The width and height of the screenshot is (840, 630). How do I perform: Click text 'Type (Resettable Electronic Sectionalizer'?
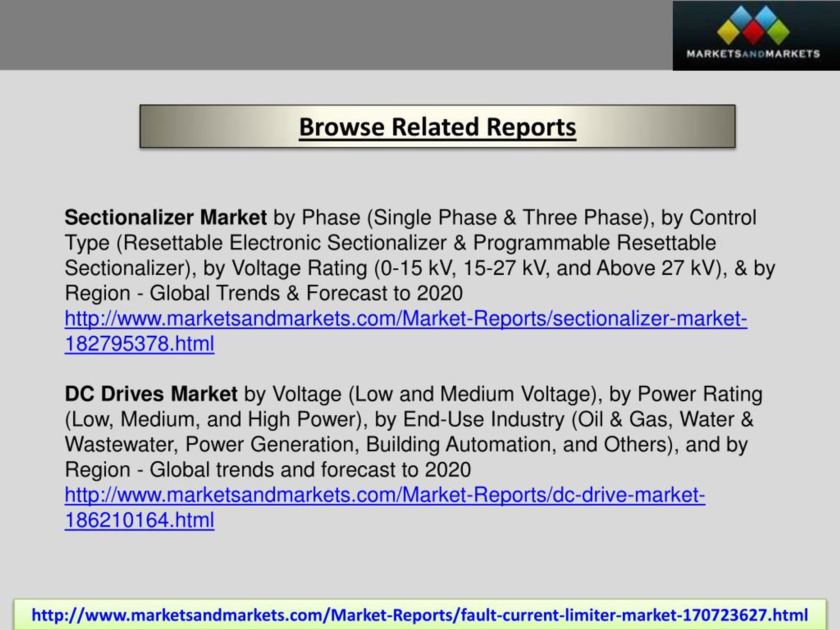tap(256, 243)
